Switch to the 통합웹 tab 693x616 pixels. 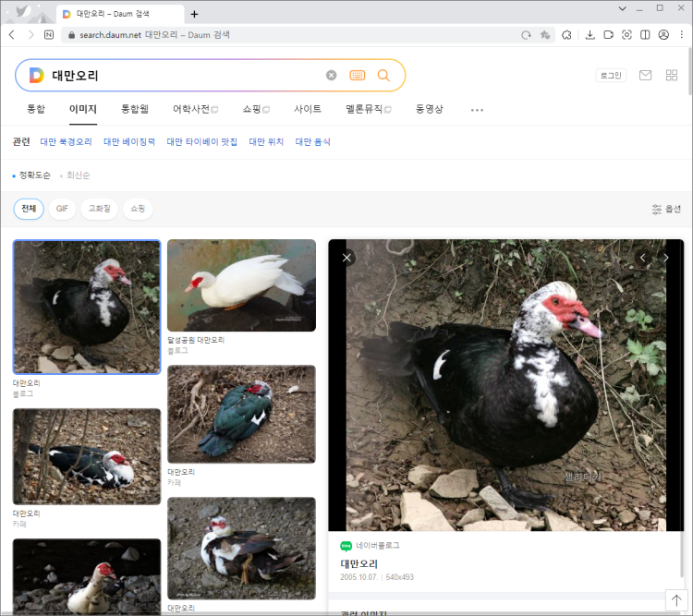[135, 109]
